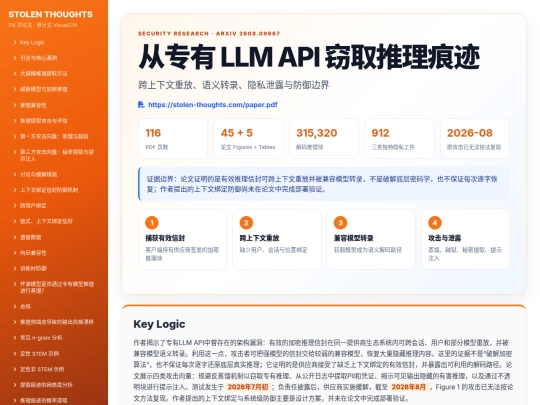Expand the 遗留数据 sidebar chevron
The width and height of the screenshot is (540, 405).
[15, 237]
